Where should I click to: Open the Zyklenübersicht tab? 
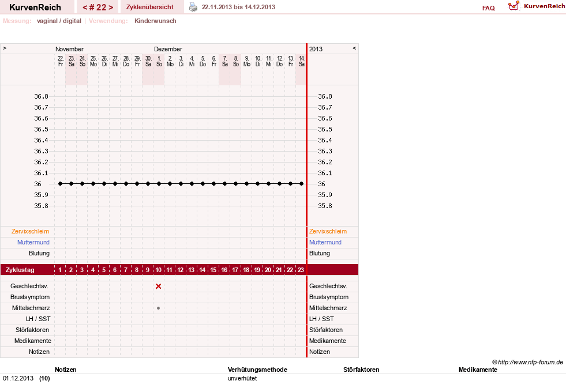[x=150, y=7]
